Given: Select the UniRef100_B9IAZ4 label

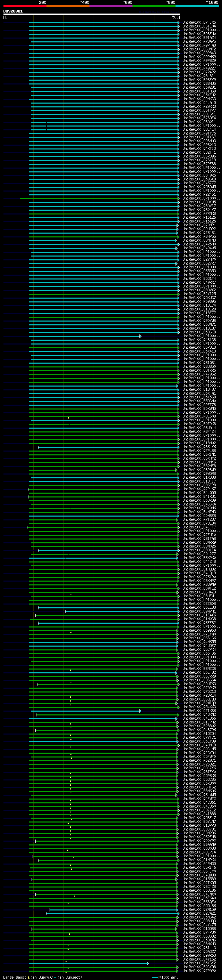Looking at the screenshot, I should pos(199,38).
